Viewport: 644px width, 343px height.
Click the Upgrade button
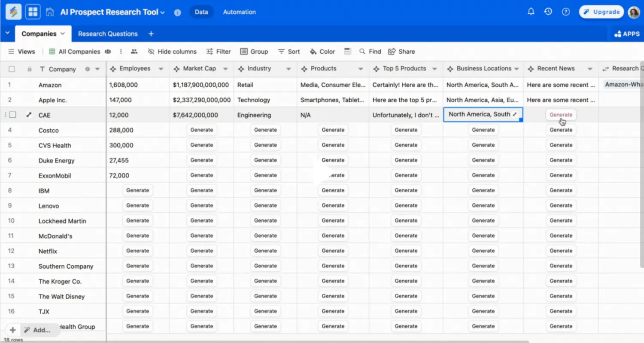[601, 12]
